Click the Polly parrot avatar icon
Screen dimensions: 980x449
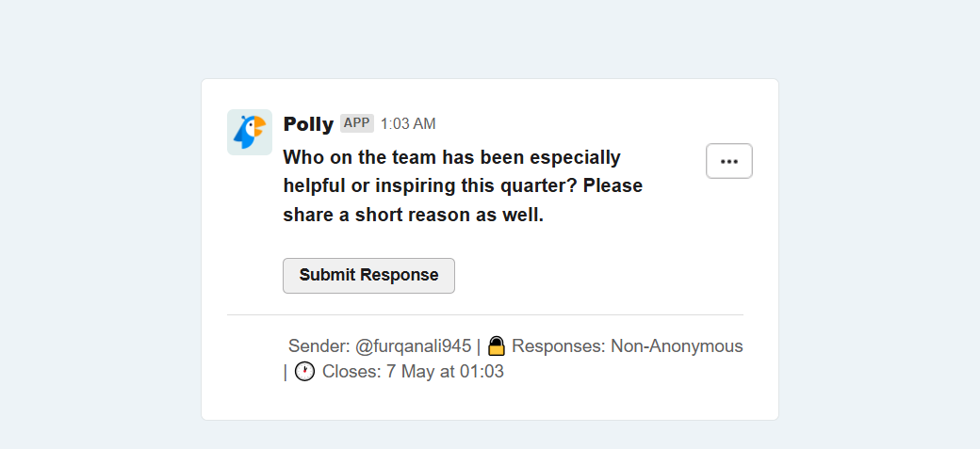(250, 132)
